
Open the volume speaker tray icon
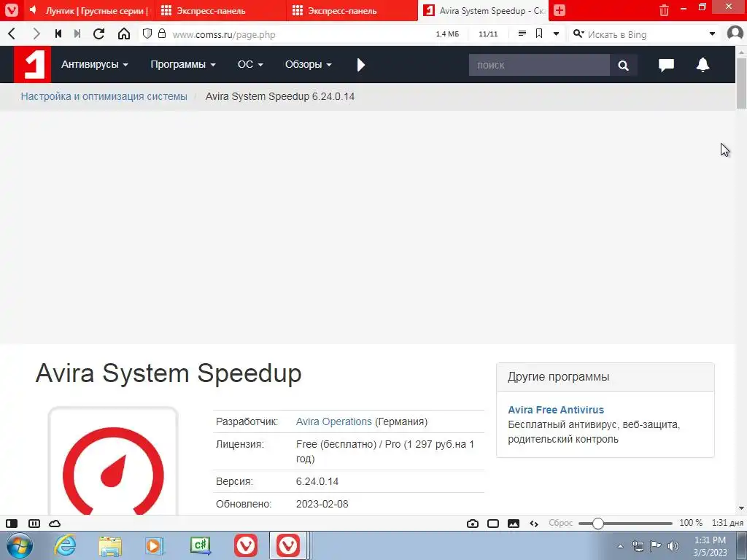click(673, 546)
